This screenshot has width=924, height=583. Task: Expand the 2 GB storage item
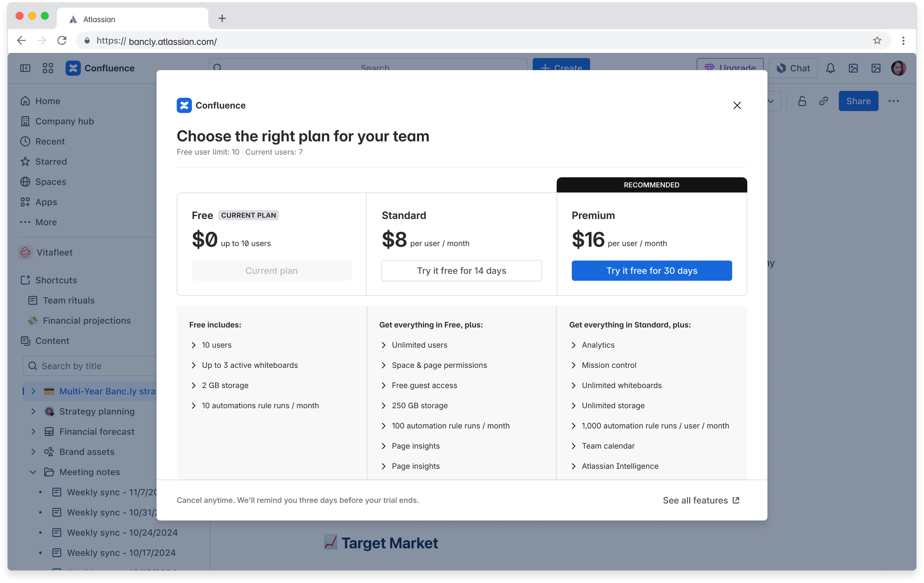pyautogui.click(x=194, y=385)
